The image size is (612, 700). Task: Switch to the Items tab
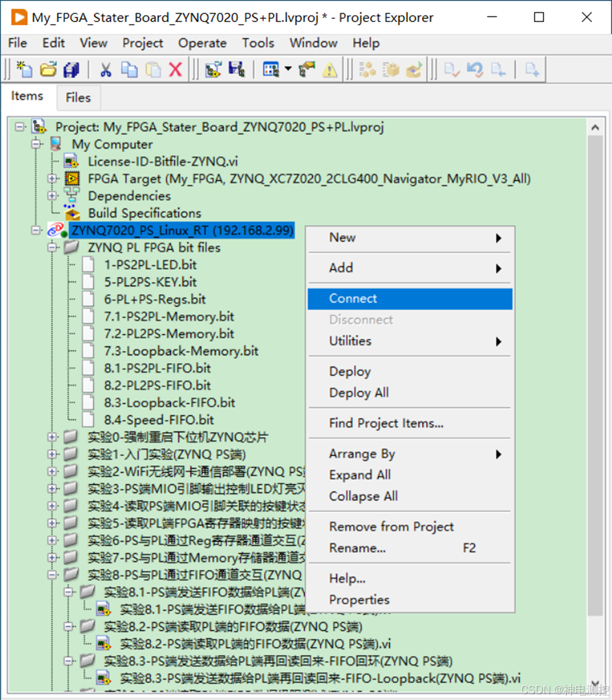[x=27, y=96]
